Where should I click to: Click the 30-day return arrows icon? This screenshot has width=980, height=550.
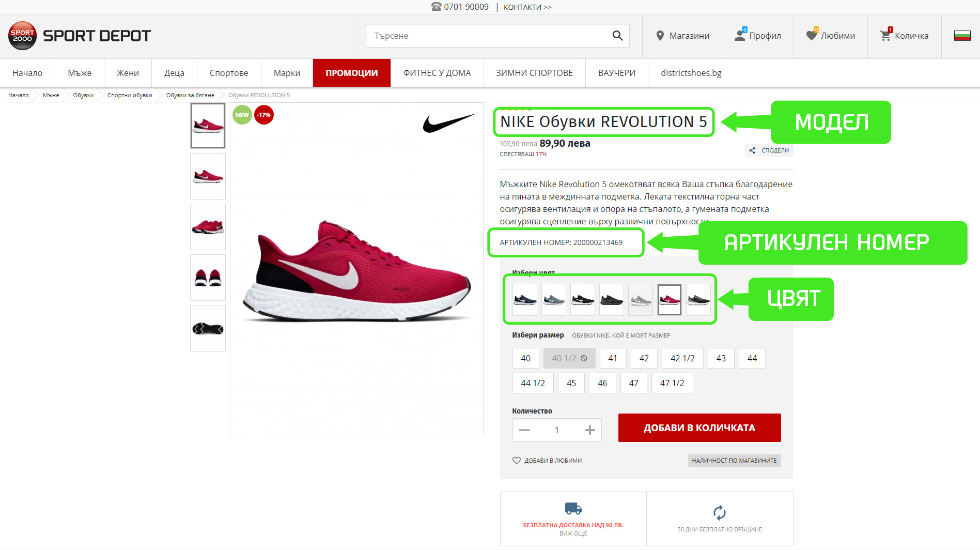[720, 513]
